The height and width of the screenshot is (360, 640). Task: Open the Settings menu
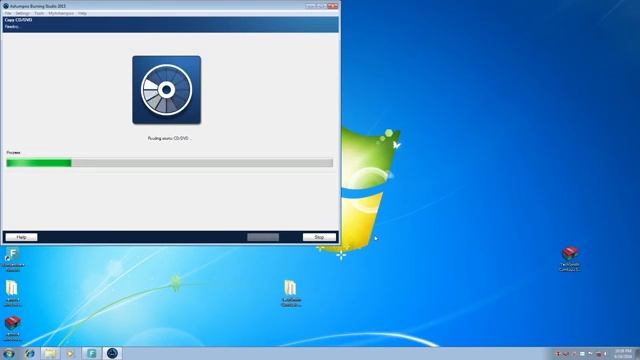pos(22,13)
